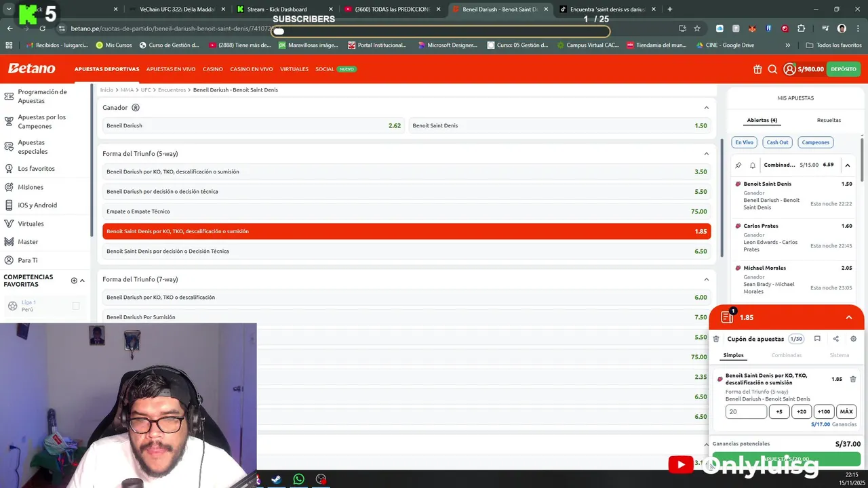Collapse Forma del Triunfo (5-way) section
The width and height of the screenshot is (868, 488).
point(706,154)
